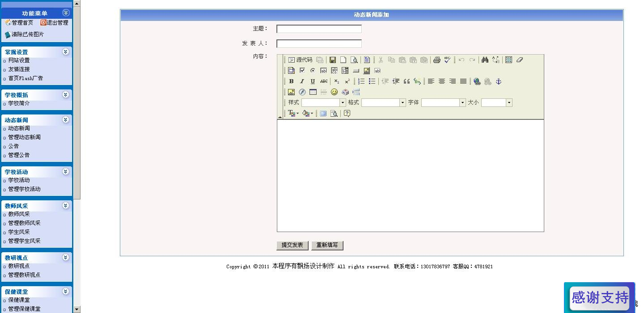Toggle subscript formatting

(336, 81)
